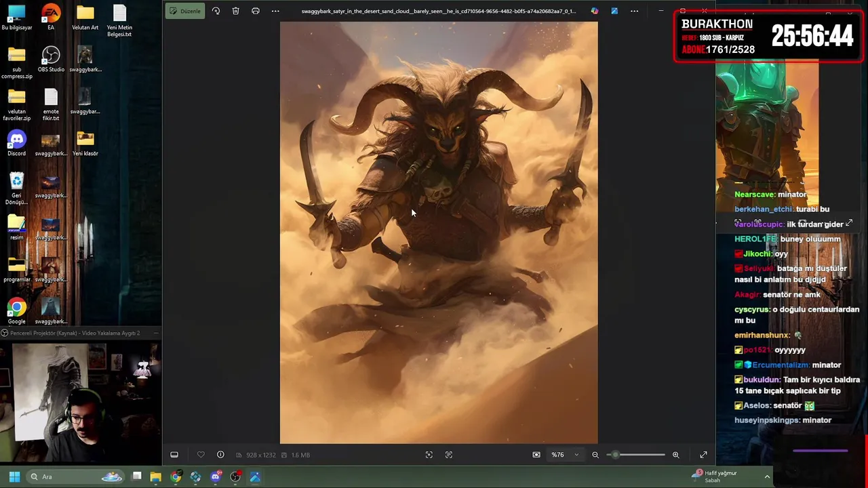Select Yeni Metin Belgesi.txt file

pos(119,22)
